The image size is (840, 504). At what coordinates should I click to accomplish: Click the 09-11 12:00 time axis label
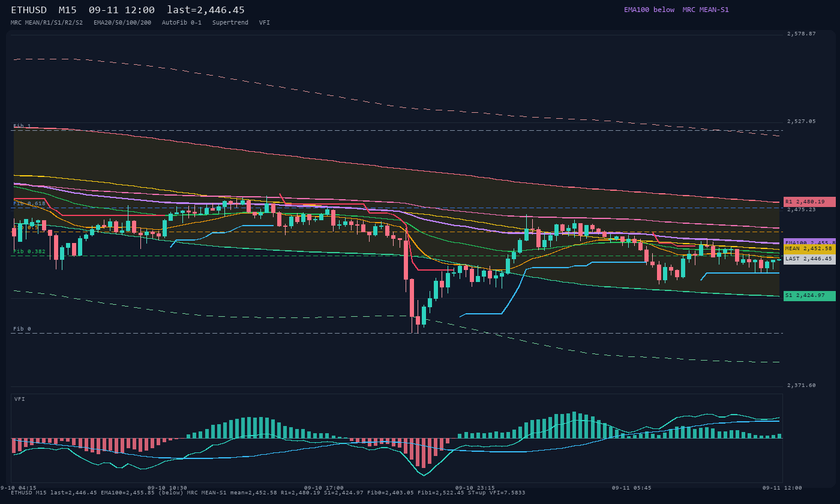pos(782,488)
